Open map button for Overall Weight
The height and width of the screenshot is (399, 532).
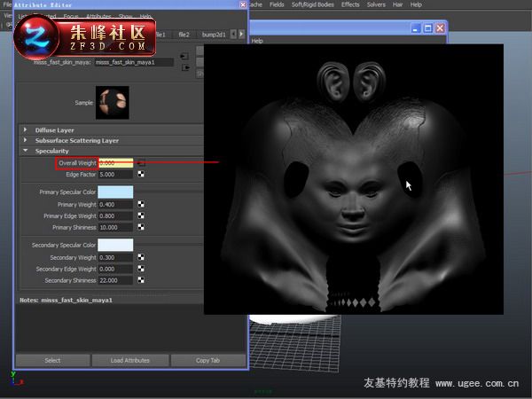141,163
